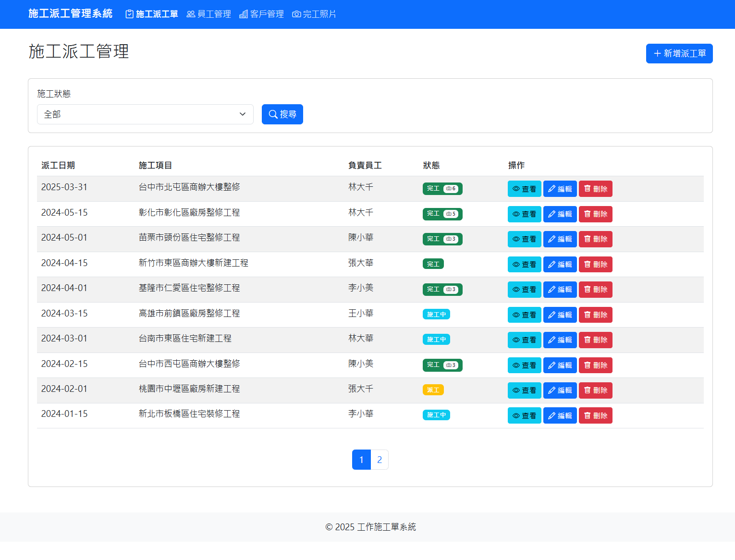Open 完工照片 via its camera icon

coord(296,14)
